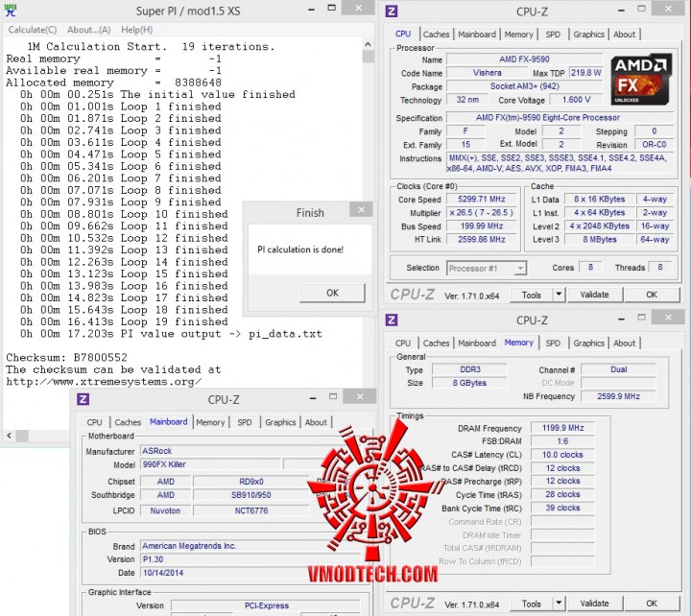
Task: Click the Super PI app icon in the title bar
Action: click(10, 11)
